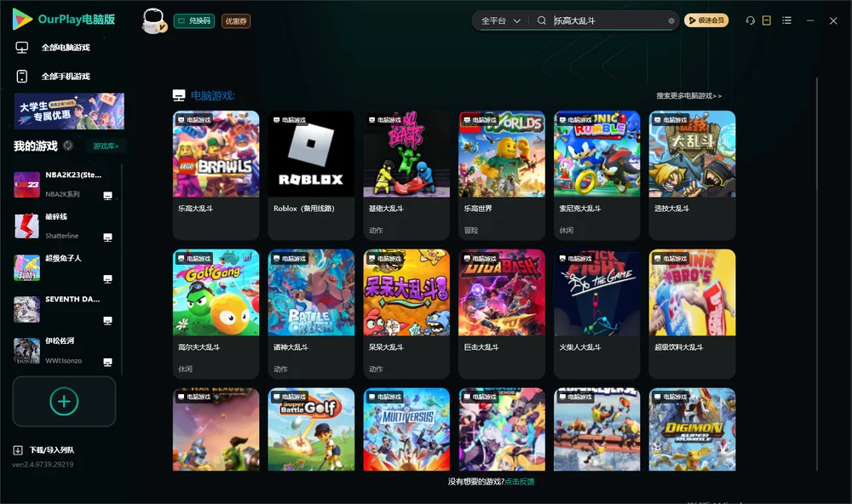The image size is (852, 504).
Task: Click the 下载/导入列队 download icon
Action: tap(18, 450)
